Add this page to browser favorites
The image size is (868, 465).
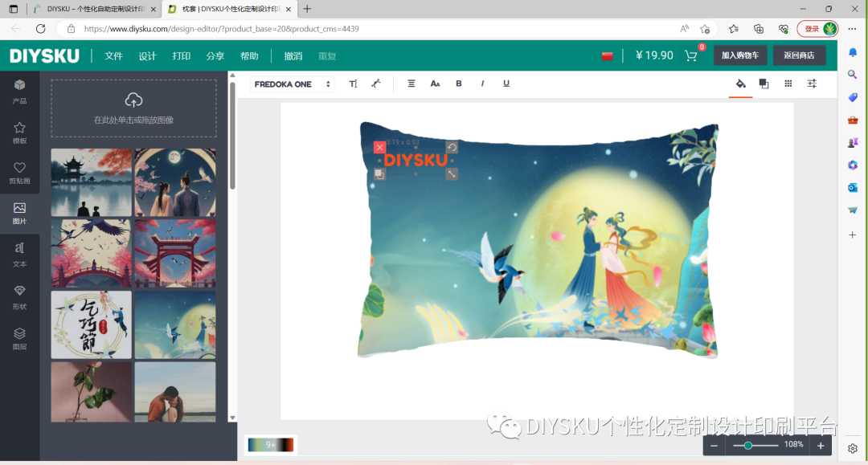(x=705, y=29)
